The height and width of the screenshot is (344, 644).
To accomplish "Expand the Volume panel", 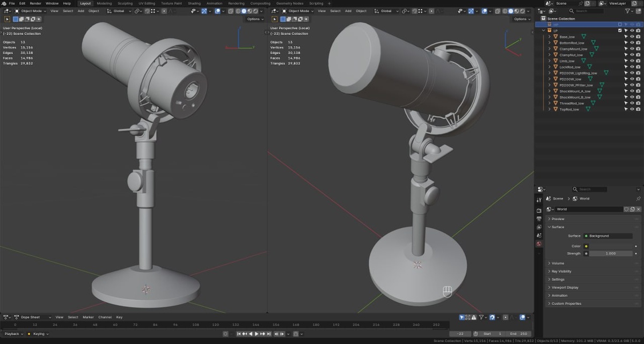I will coord(594,264).
